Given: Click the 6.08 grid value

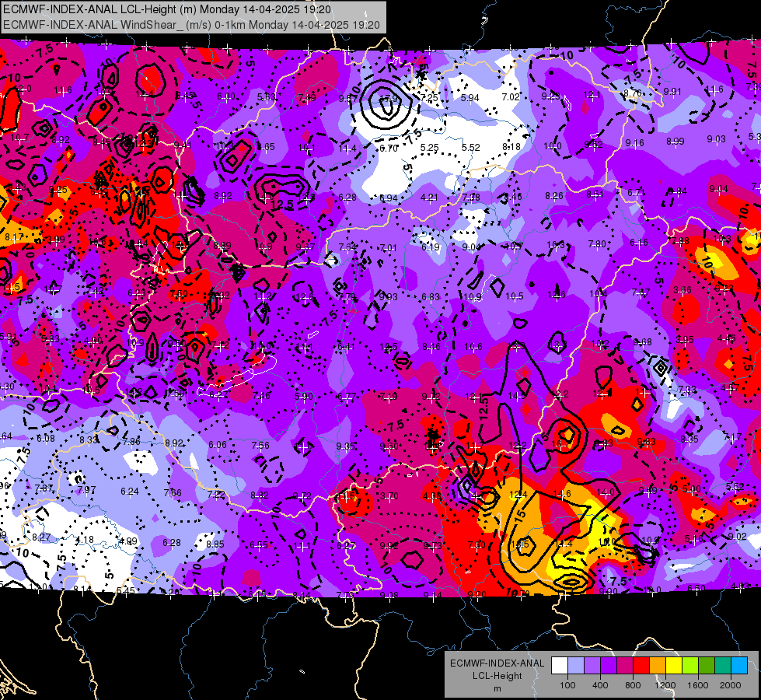Looking at the screenshot, I should tap(46, 439).
